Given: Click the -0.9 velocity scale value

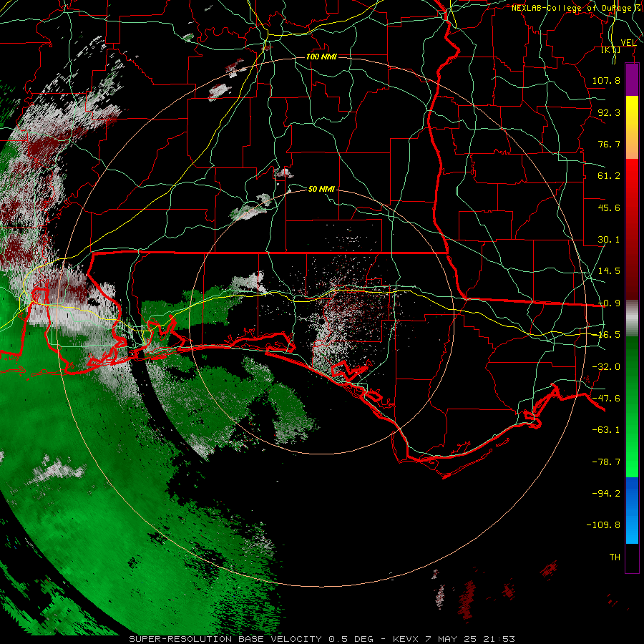Looking at the screenshot, I should 609,303.
